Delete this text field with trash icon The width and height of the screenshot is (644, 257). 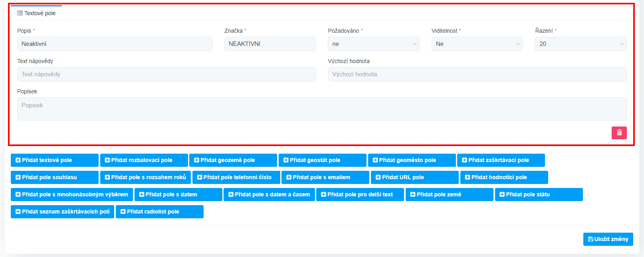(619, 133)
